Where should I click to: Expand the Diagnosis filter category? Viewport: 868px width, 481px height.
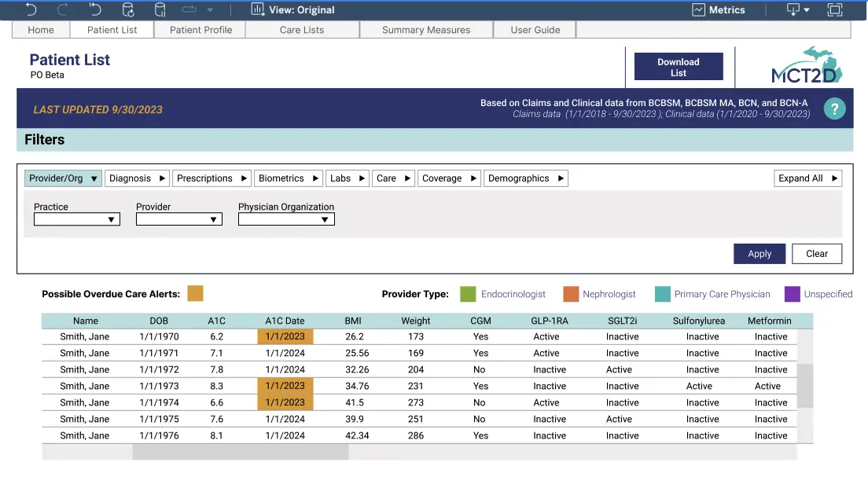[x=137, y=178]
